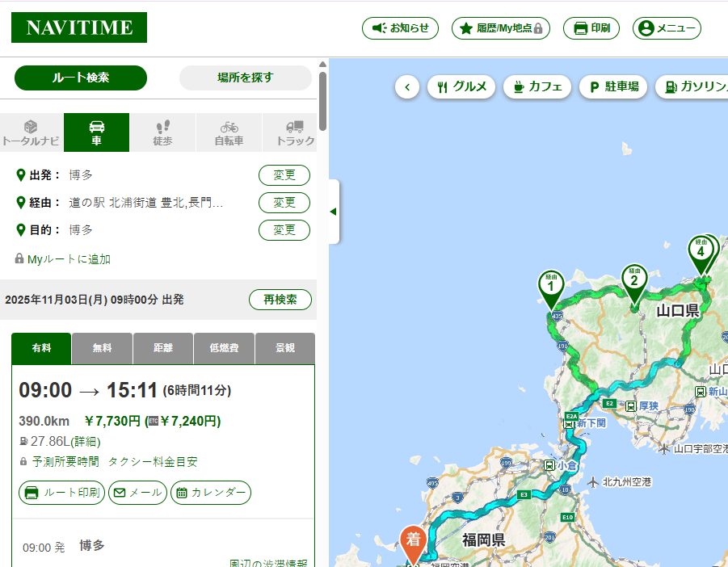728x567 pixels.
Task: Open the 低燃費 route tab
Action: [224, 348]
